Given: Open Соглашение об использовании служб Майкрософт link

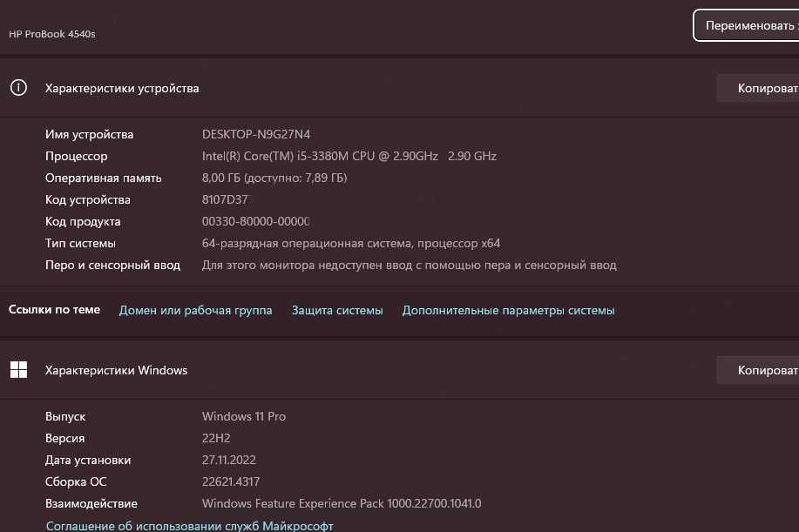Looking at the screenshot, I should click(190, 525).
